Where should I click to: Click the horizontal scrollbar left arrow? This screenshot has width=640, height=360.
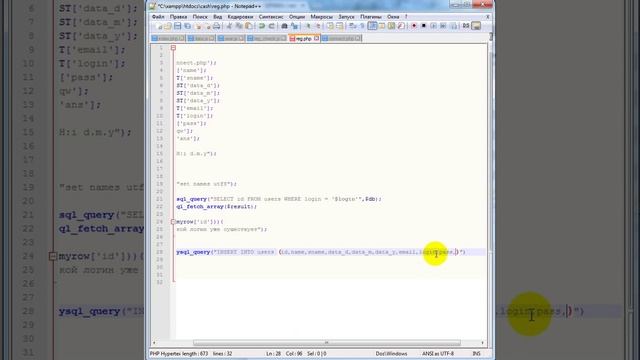[154, 343]
